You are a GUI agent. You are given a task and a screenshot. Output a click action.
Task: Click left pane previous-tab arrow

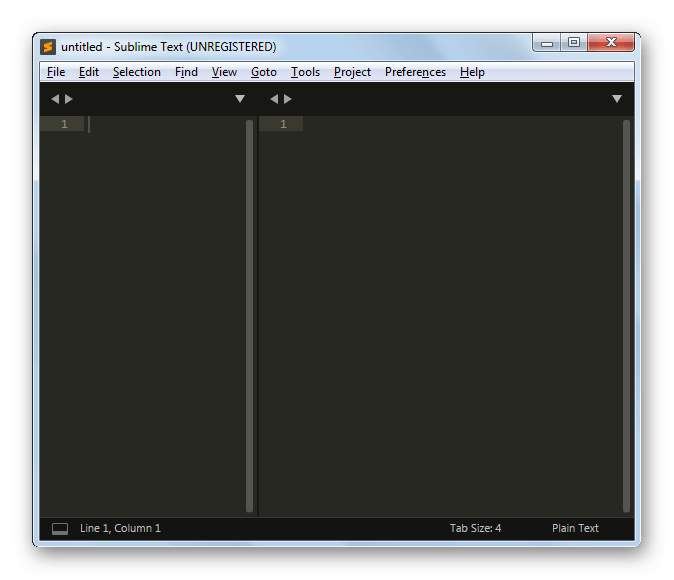pyautogui.click(x=55, y=99)
